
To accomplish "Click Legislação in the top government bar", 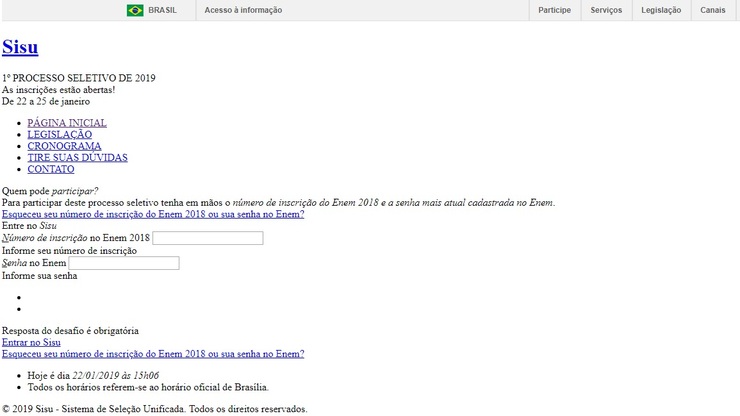I will [x=661, y=10].
